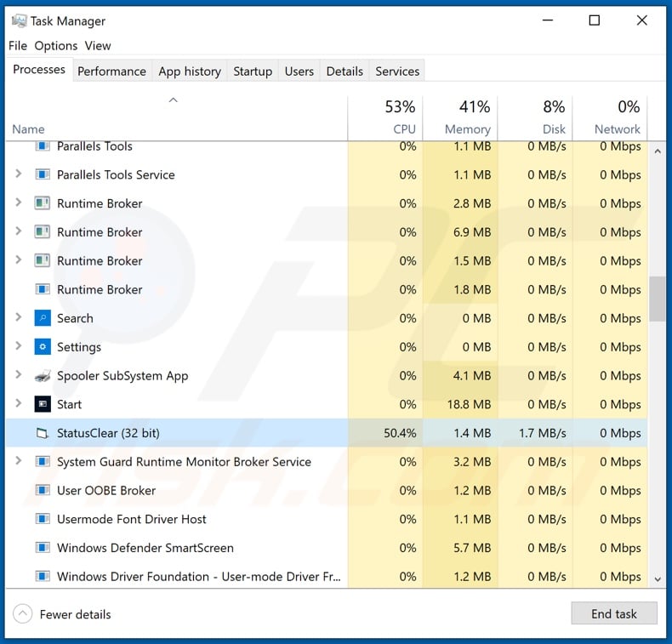672x644 pixels.
Task: Click the Start process icon
Action: pyautogui.click(x=43, y=404)
